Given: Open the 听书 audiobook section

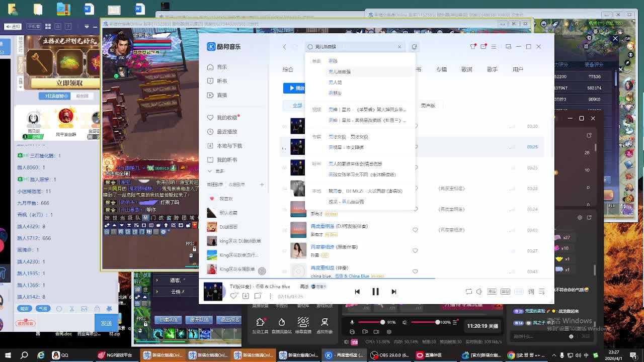Looking at the screenshot, I should pyautogui.click(x=217, y=81).
